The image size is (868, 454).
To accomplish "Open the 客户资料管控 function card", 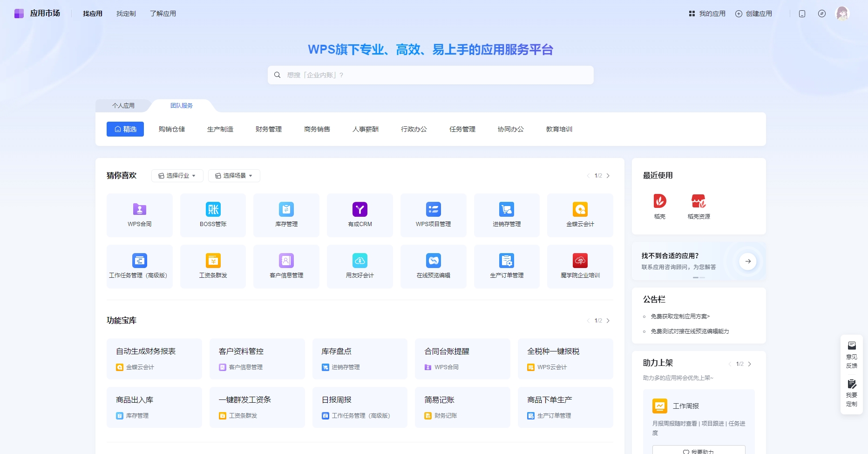I will [x=257, y=359].
